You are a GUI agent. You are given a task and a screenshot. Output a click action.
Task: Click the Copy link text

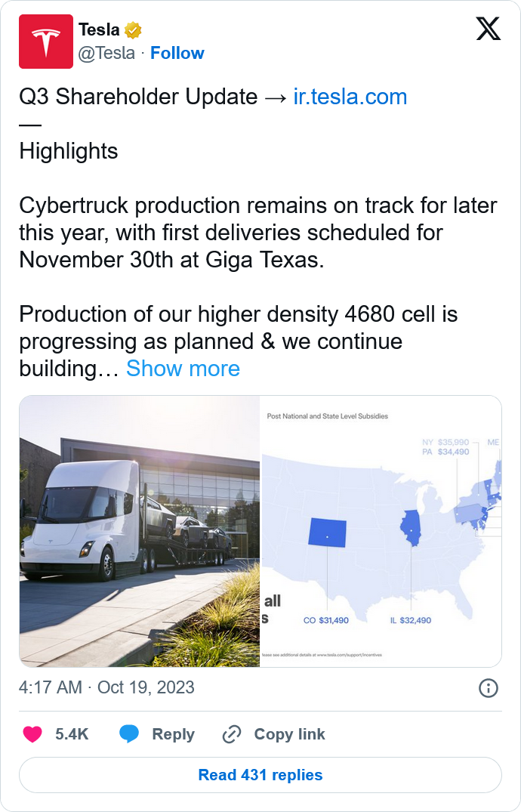point(289,734)
